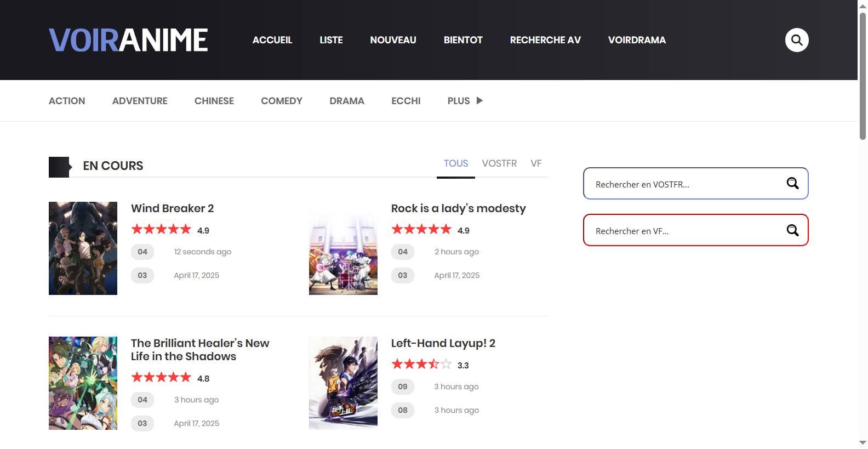This screenshot has width=868, height=449.
Task: Go to the ACCUEIL page
Action: tap(272, 40)
